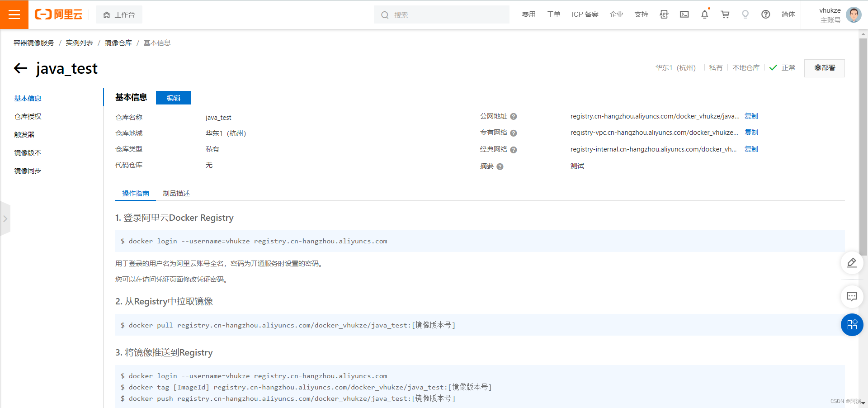Click the 专有网络 help icon
Screen dimensions: 868x408
514,133
